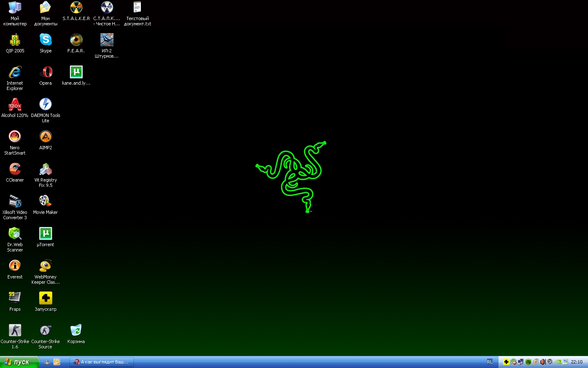This screenshot has height=368, width=588.
Task: Open the пуск Start menu
Action: 19,362
